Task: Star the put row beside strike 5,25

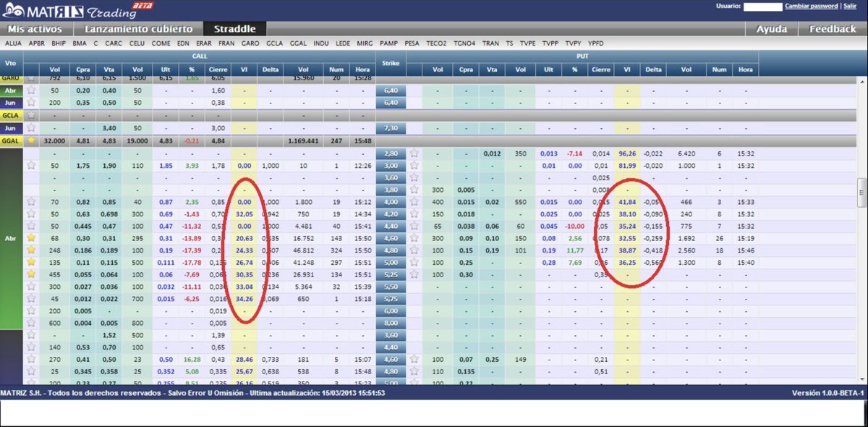Action: pyautogui.click(x=414, y=274)
